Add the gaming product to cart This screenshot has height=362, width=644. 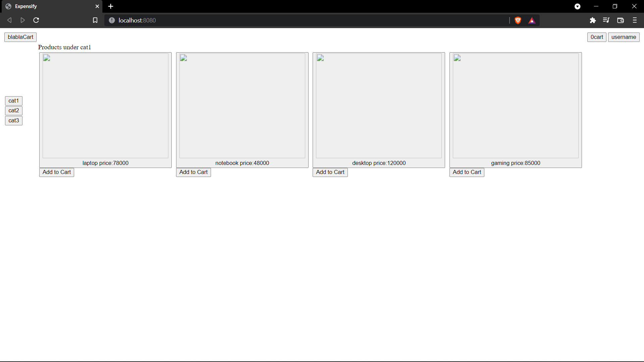tap(467, 172)
